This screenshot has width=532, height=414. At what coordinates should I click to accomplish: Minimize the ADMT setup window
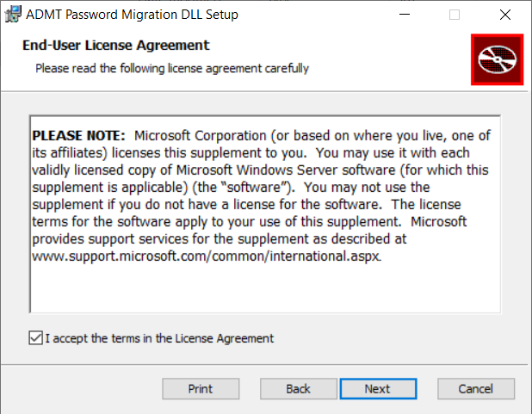pyautogui.click(x=405, y=15)
